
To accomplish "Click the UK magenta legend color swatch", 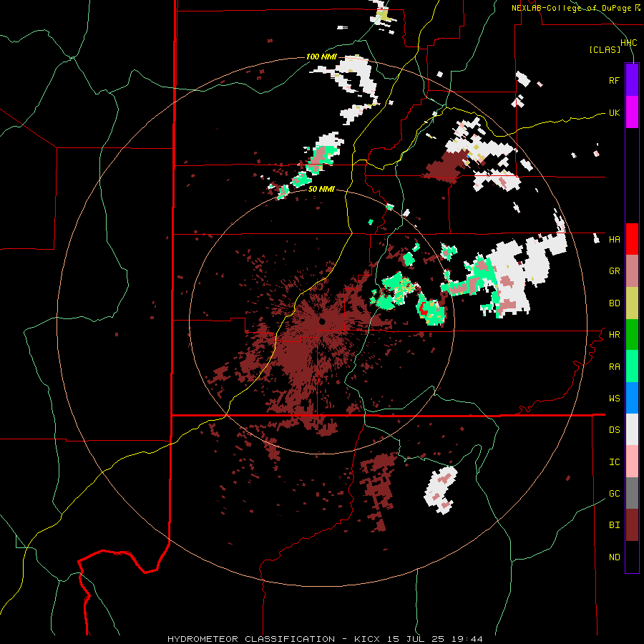I will click(x=632, y=112).
